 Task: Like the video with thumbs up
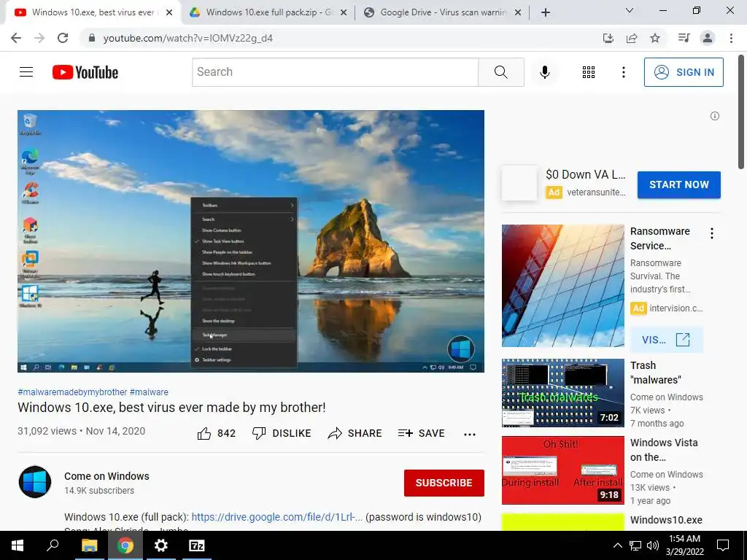click(216, 433)
